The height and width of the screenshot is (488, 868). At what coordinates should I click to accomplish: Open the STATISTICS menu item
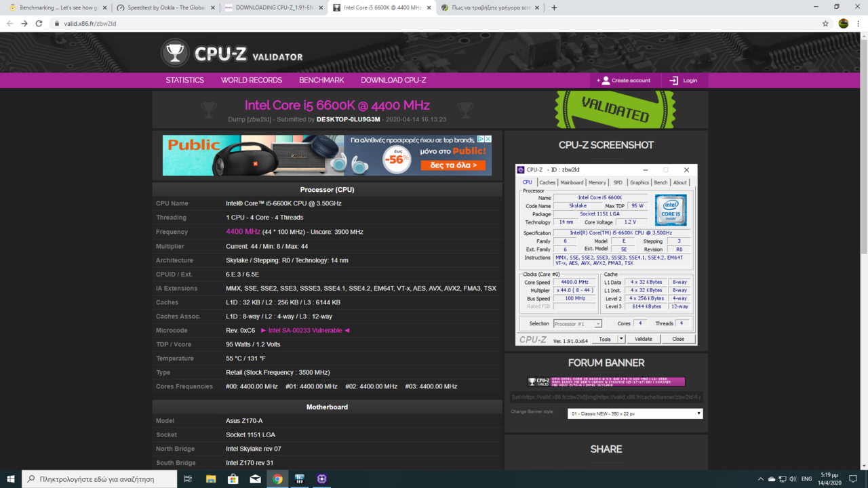point(184,80)
